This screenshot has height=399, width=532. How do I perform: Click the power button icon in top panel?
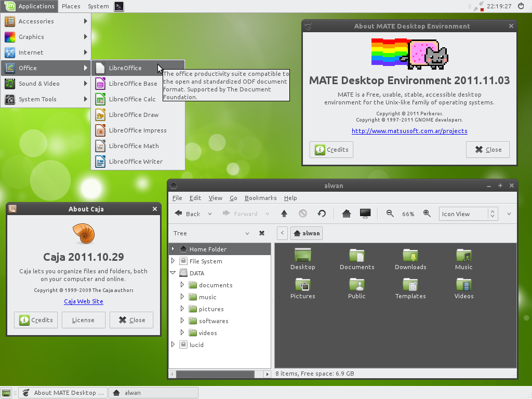pos(521,6)
